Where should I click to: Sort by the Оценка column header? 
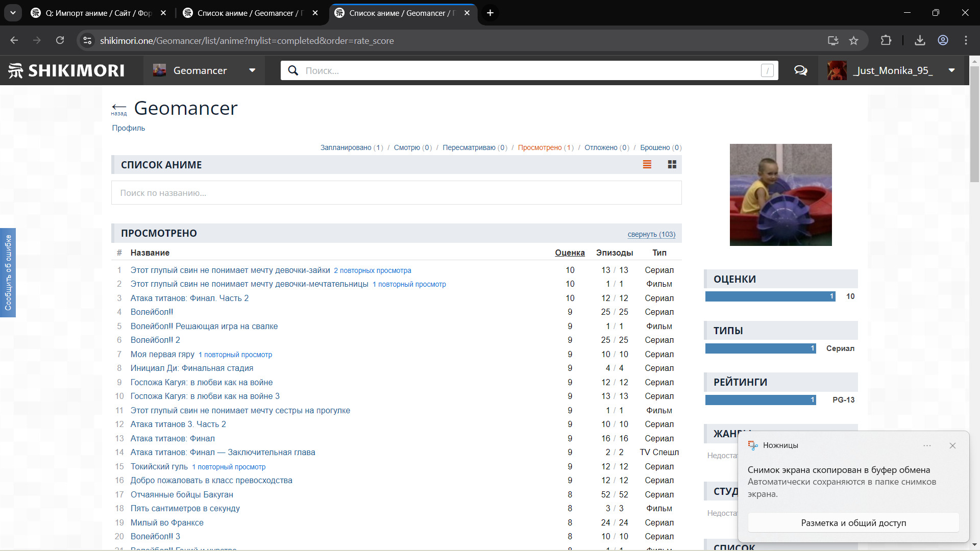point(570,253)
